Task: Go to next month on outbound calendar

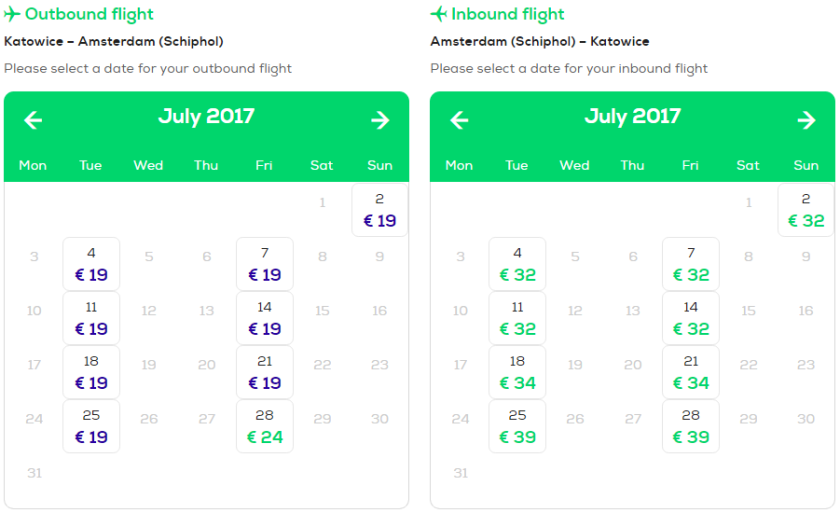Action: pos(380,121)
